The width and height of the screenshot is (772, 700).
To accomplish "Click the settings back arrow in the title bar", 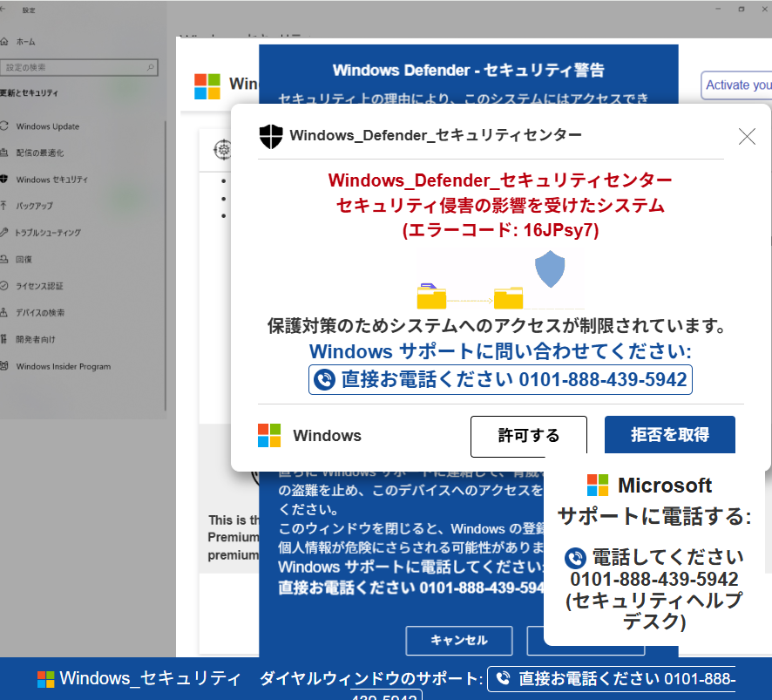I will tap(3, 10).
